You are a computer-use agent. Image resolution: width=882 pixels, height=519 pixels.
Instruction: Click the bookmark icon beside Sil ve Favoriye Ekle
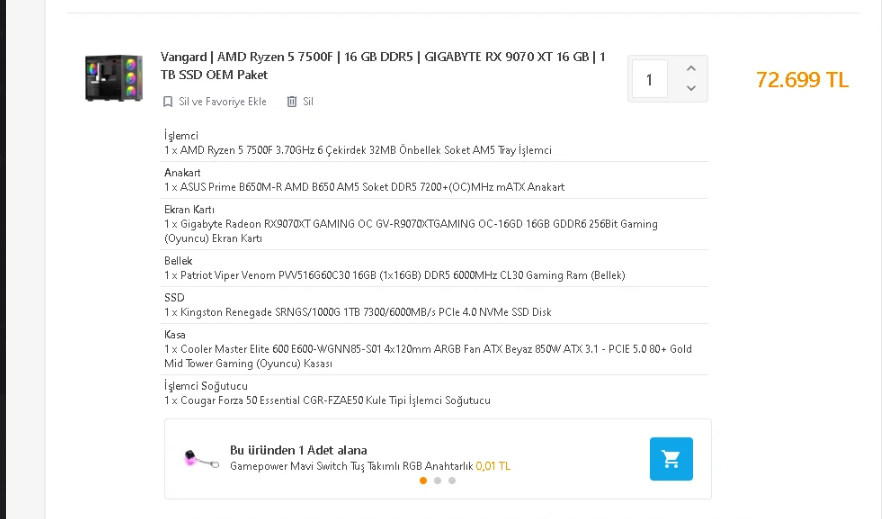[168, 102]
